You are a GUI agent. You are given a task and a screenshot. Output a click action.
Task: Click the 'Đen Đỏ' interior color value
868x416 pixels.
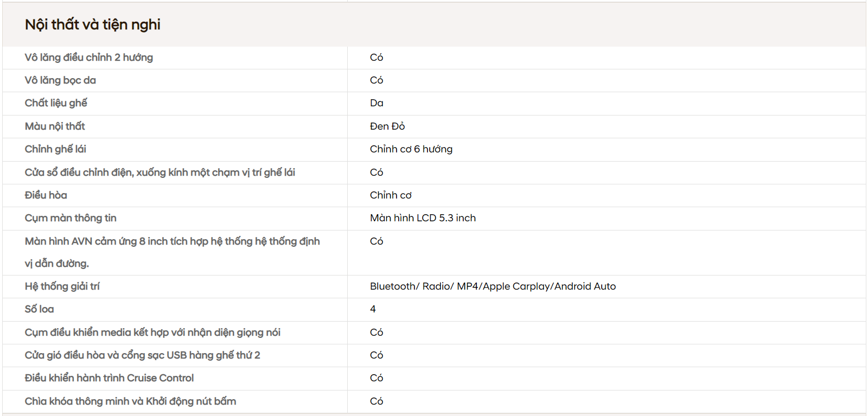coord(387,126)
